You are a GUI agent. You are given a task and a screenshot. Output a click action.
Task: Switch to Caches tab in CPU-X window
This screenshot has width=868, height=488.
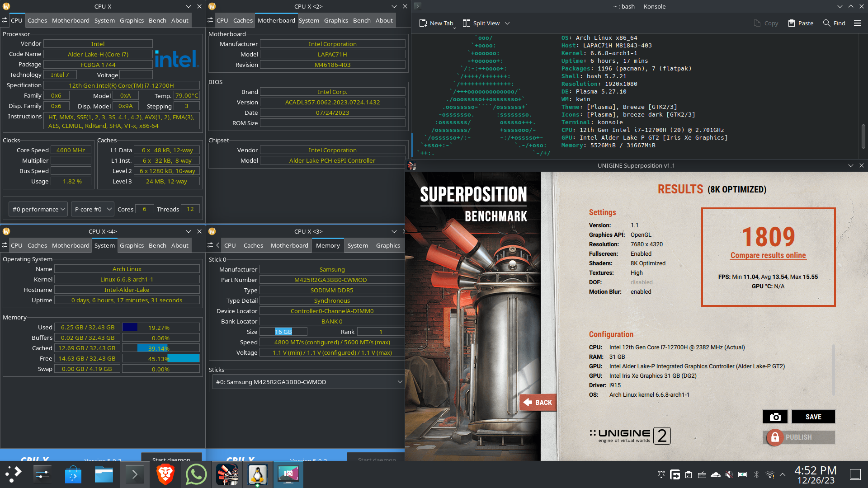(x=37, y=20)
